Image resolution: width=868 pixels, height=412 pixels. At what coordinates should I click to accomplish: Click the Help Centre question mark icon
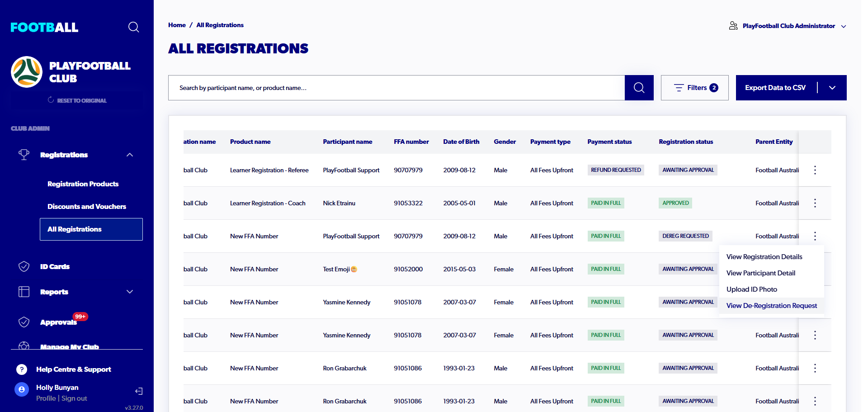pos(22,369)
